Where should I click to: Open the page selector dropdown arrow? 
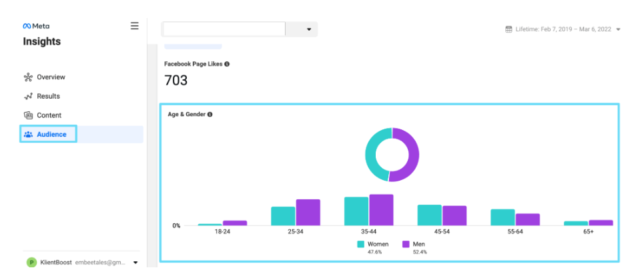point(308,29)
